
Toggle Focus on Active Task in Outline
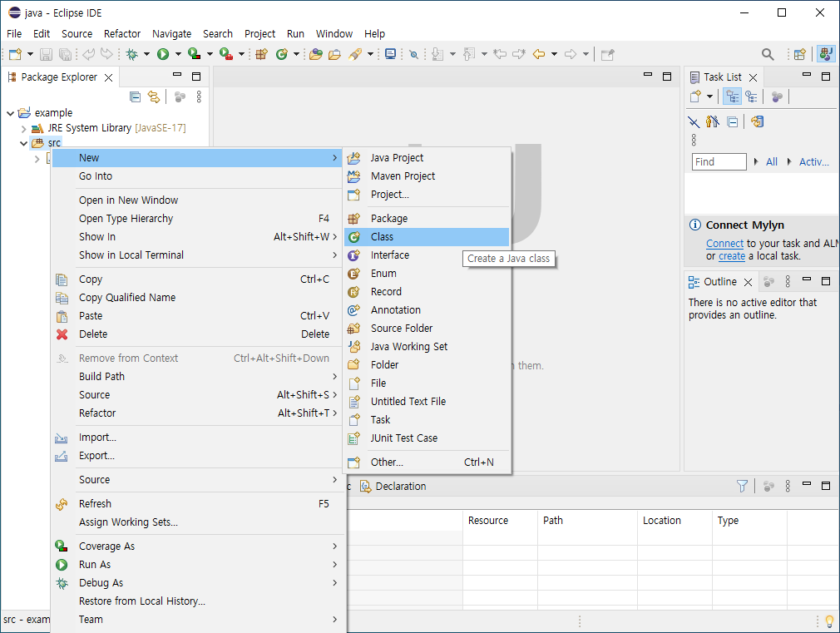(768, 281)
